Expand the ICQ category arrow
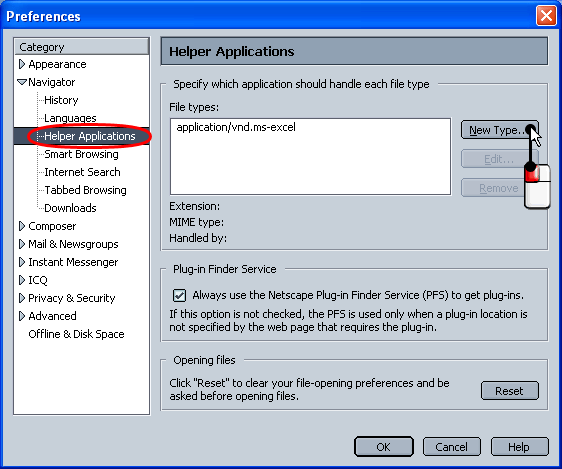 pyautogui.click(x=22, y=280)
